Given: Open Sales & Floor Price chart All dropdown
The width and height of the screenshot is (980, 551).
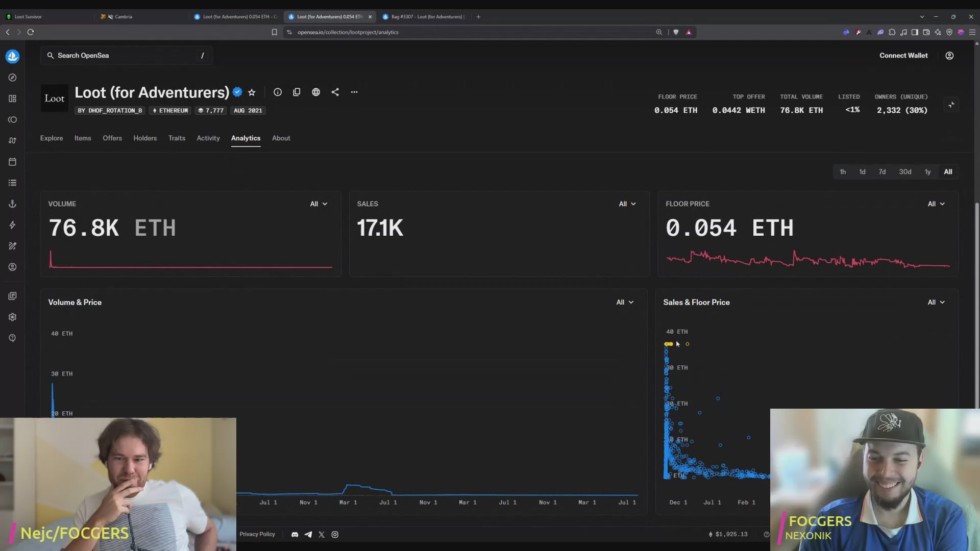Looking at the screenshot, I should pos(936,303).
